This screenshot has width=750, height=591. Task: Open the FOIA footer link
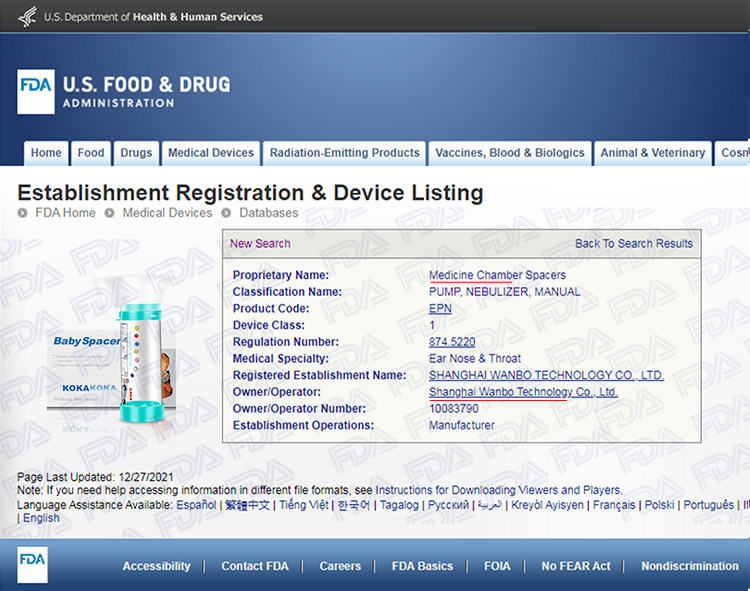coord(497,566)
